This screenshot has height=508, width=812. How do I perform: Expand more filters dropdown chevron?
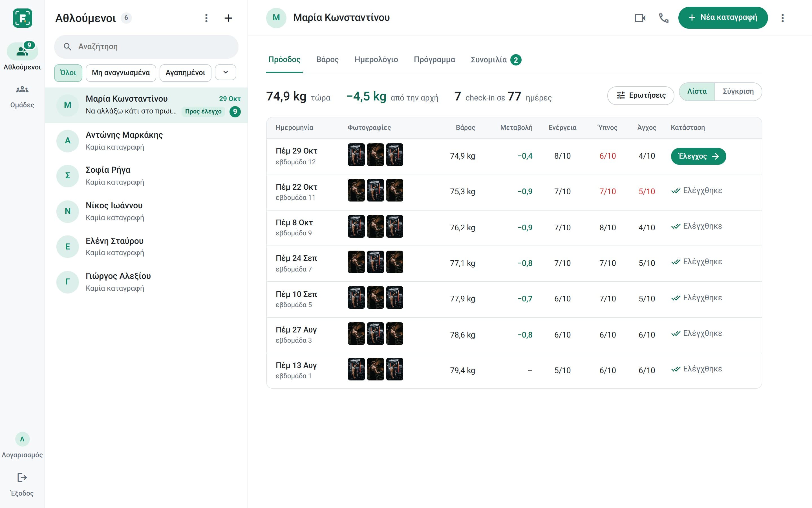click(x=226, y=72)
